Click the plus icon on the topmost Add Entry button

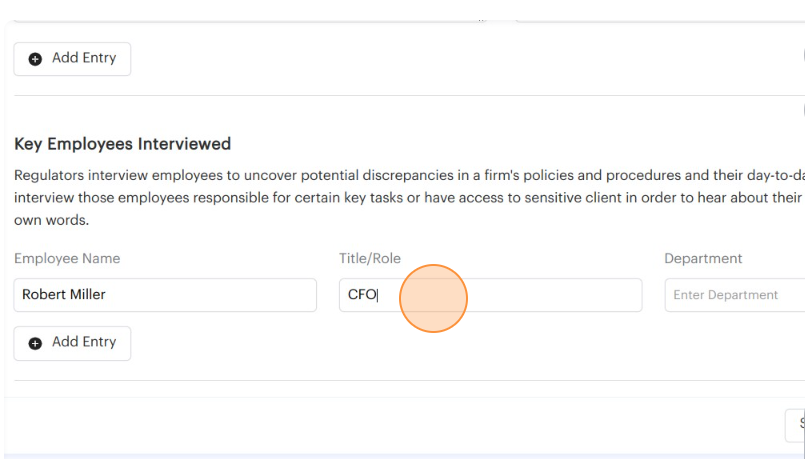[x=35, y=59]
